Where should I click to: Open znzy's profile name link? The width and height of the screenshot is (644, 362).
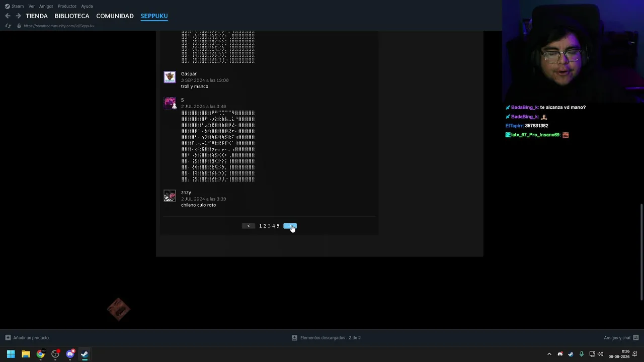click(x=186, y=193)
